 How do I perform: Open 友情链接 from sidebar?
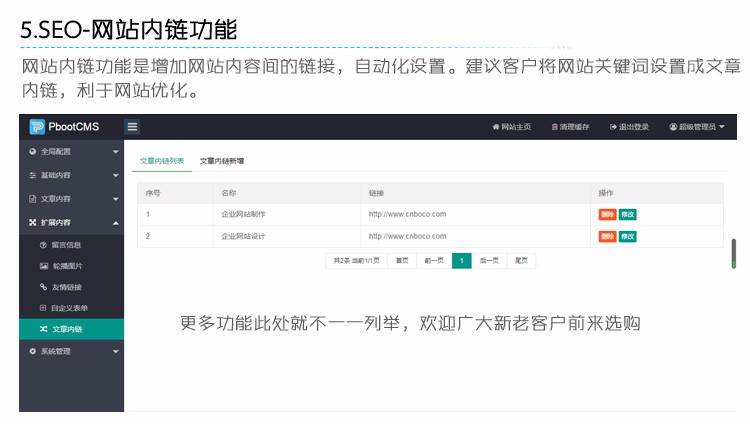coord(67,287)
